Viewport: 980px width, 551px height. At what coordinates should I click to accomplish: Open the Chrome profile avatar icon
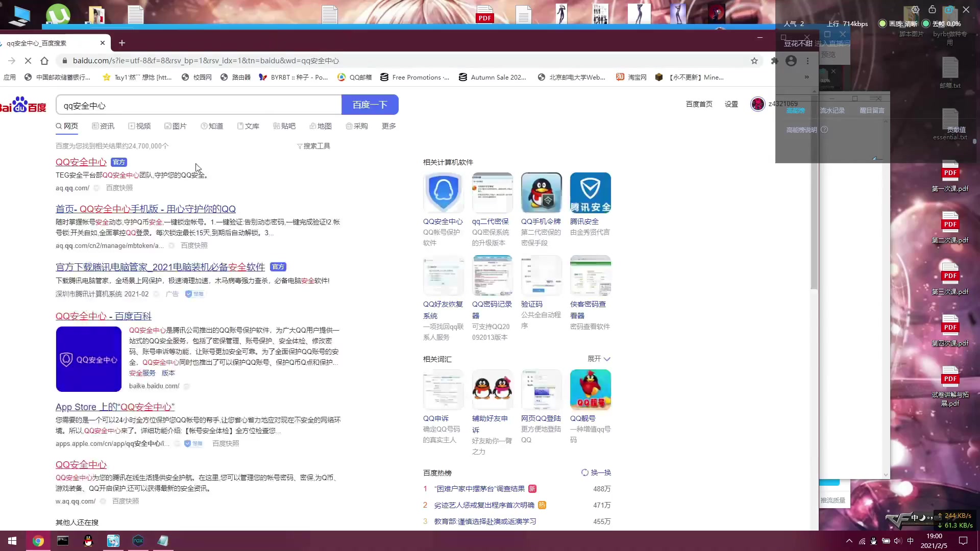(x=791, y=61)
